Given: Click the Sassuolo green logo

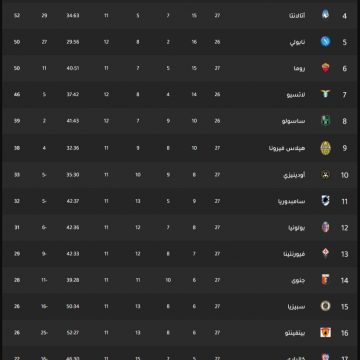Looking at the screenshot, I should pos(325,121).
